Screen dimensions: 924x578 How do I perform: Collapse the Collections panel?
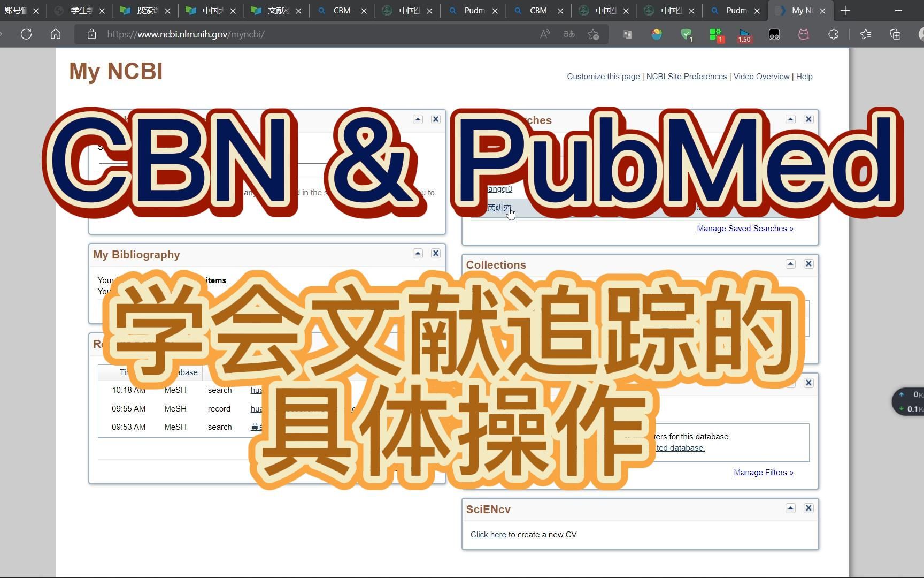tap(790, 263)
